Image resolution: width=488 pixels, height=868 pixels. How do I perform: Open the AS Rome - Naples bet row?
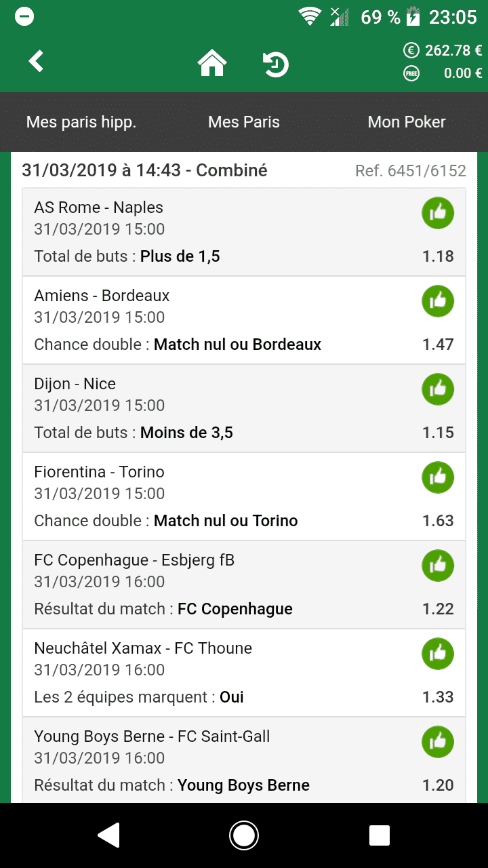point(224,233)
